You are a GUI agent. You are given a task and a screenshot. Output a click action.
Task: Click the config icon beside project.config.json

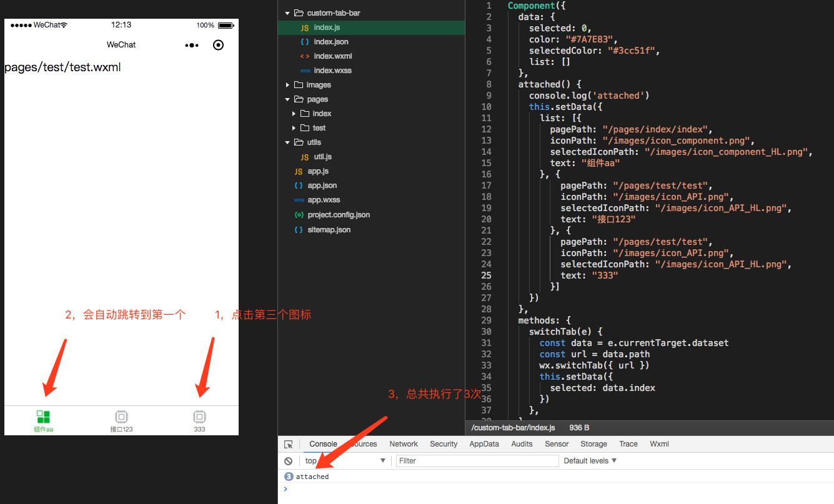coord(299,215)
